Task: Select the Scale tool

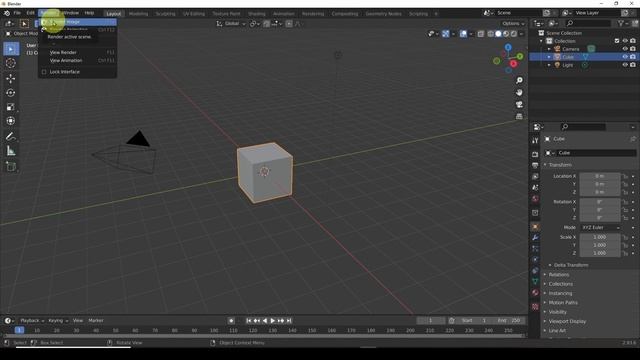Action: click(x=11, y=107)
